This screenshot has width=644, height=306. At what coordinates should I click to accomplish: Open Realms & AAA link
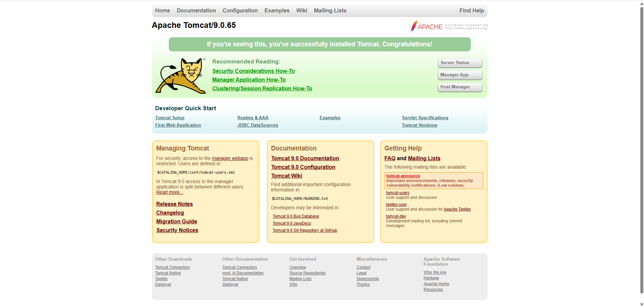click(x=253, y=118)
